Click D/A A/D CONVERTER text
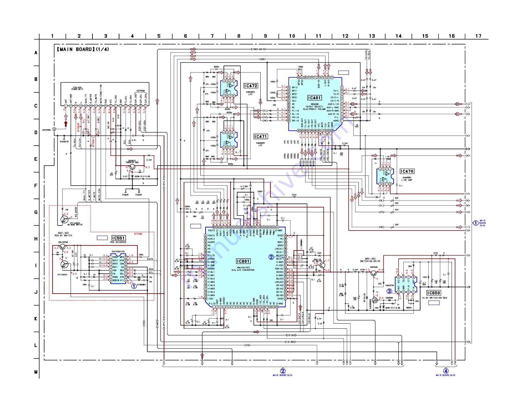532x400 pixels. tap(243, 270)
